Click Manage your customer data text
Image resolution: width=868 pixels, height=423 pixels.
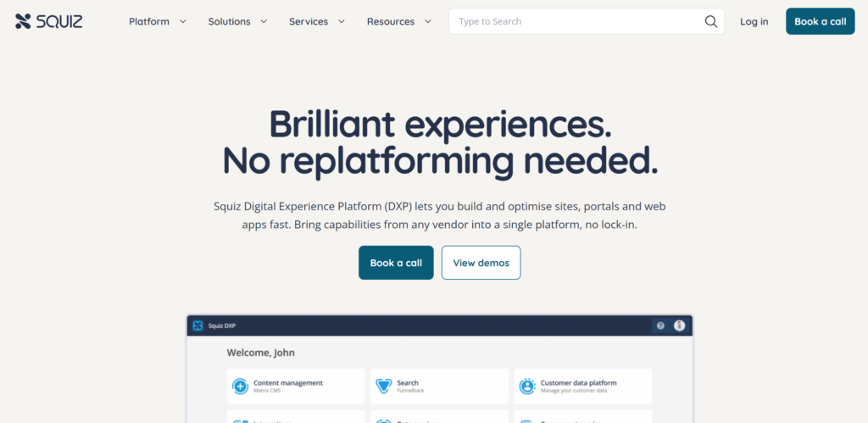574,390
